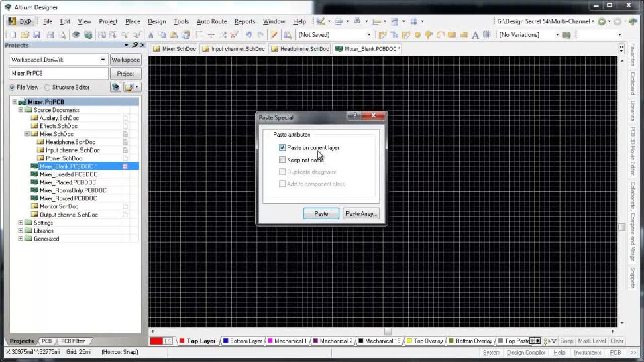Expand the Settings folder

[21, 223]
